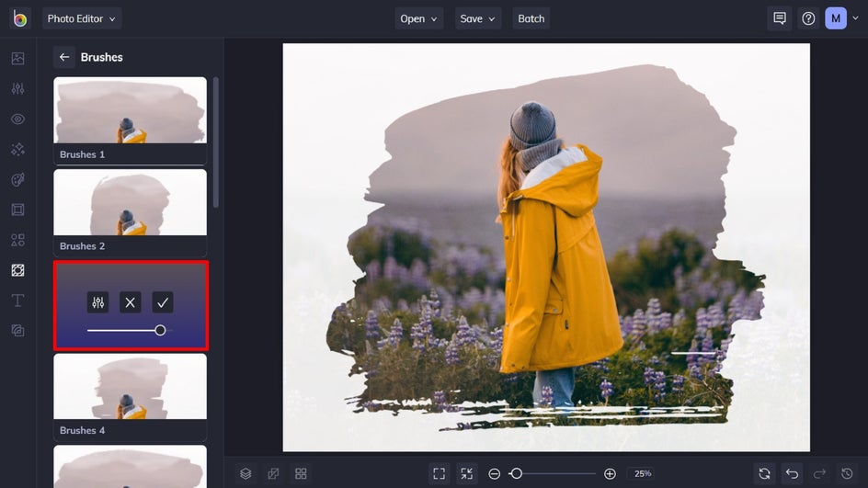Click the 25% zoom value
Viewport: 868px width, 488px height.
643,473
